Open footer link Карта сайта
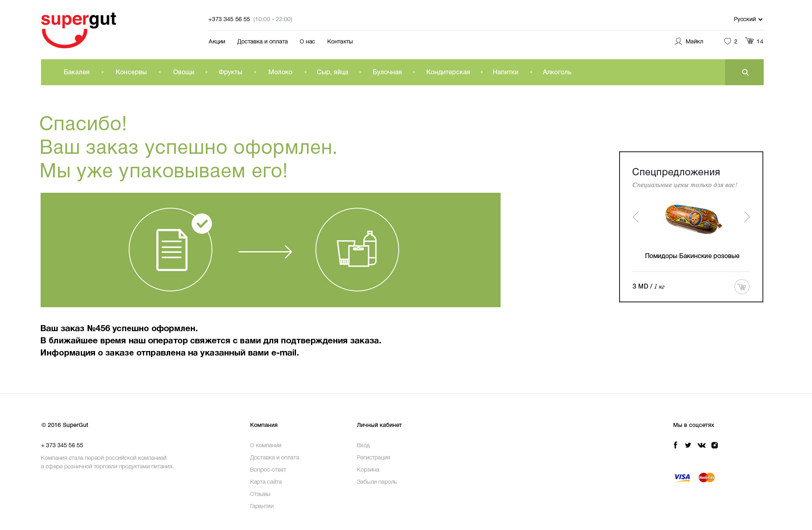The height and width of the screenshot is (530, 812). 266,482
